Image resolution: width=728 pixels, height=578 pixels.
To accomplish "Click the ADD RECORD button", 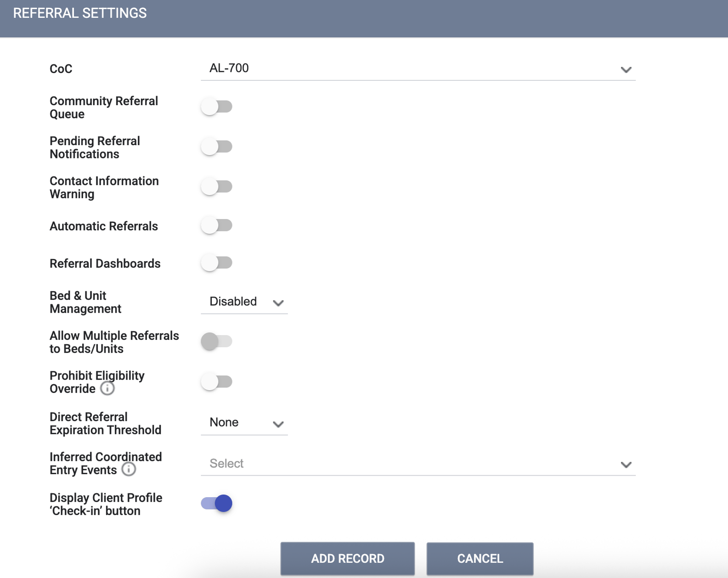I will [347, 558].
